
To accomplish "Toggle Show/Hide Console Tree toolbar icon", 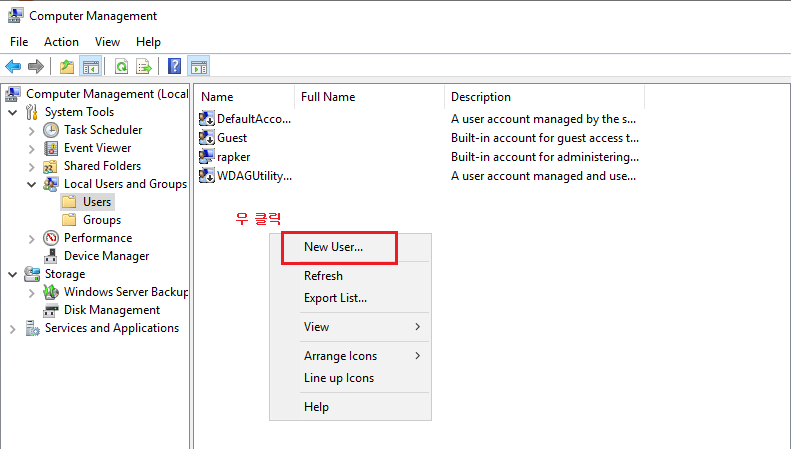I will (x=91, y=66).
